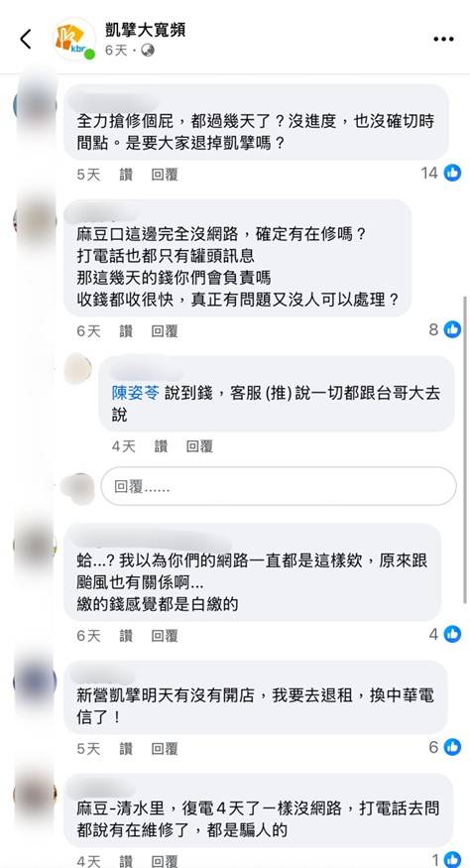Image resolution: width=470 pixels, height=868 pixels.
Task: Open the 凱擘大寬頻 kbro page logo
Action: pos(74,39)
